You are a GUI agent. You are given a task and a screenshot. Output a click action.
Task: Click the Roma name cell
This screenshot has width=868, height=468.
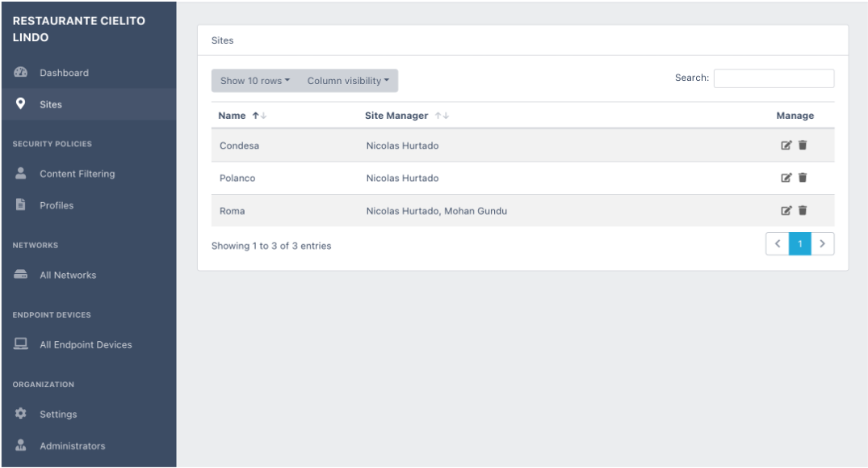[x=232, y=211]
